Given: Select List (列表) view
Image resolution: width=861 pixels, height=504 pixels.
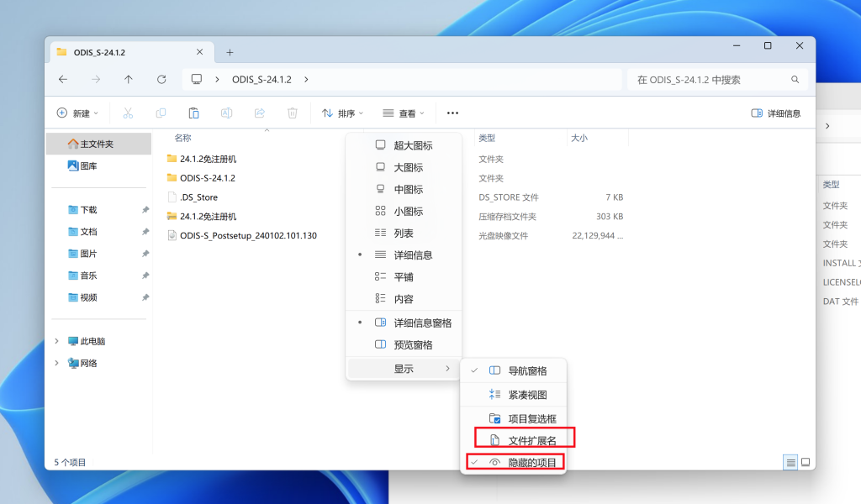Looking at the screenshot, I should [404, 233].
